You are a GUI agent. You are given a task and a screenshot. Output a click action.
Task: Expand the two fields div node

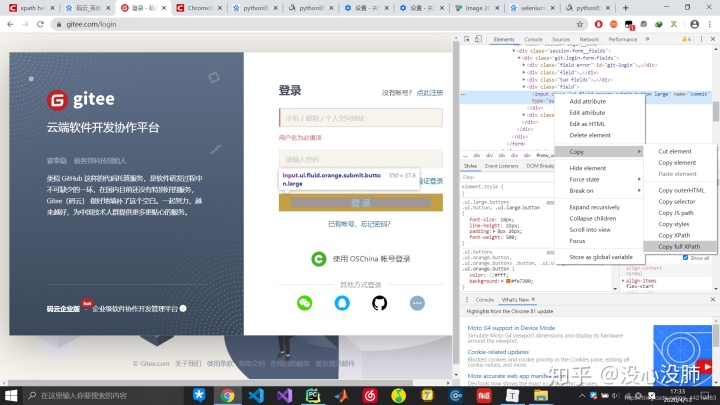pos(524,79)
